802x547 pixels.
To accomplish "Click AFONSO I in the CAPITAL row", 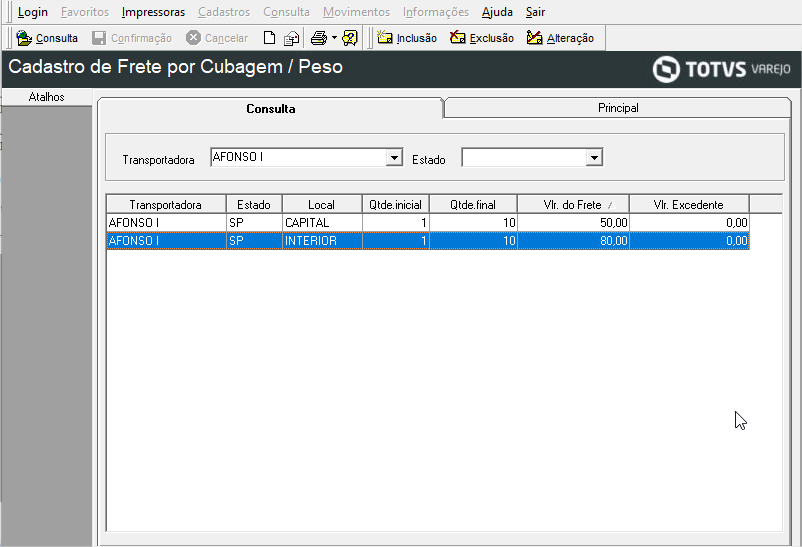I will [166, 223].
